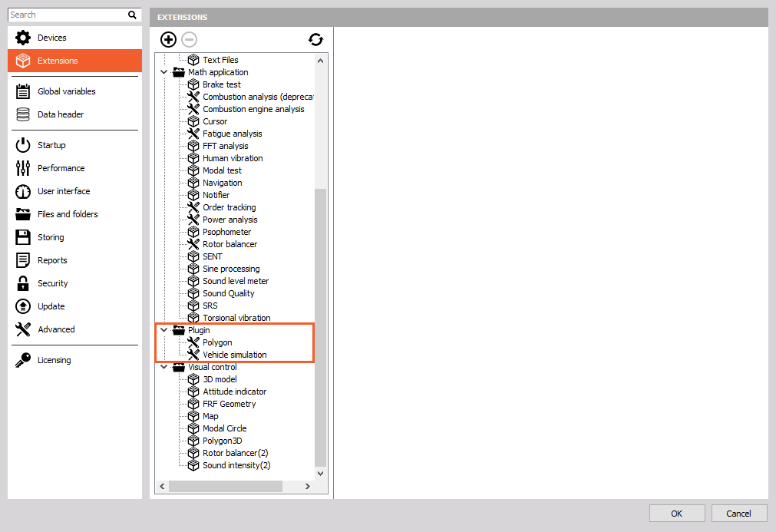
Task: Select the Human vibration extension
Action: pyautogui.click(x=233, y=158)
